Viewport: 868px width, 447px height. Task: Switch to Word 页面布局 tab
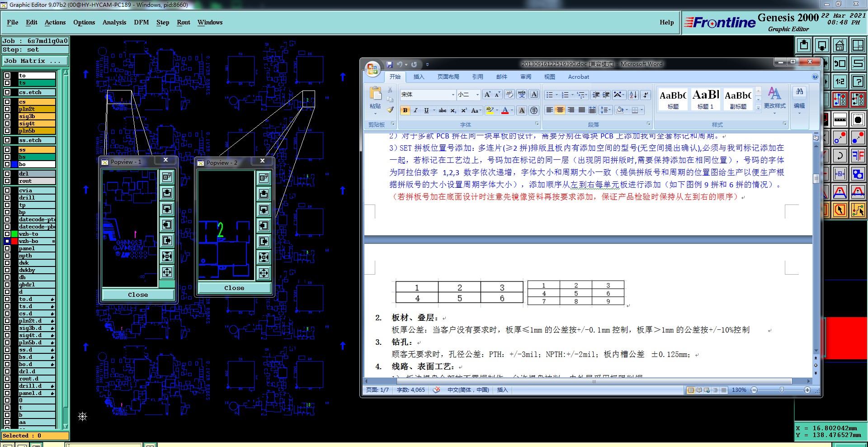pos(448,77)
